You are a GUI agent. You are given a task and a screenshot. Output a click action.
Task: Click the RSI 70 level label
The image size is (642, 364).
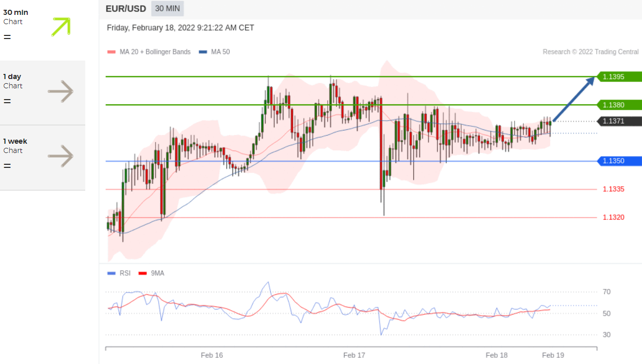(607, 292)
